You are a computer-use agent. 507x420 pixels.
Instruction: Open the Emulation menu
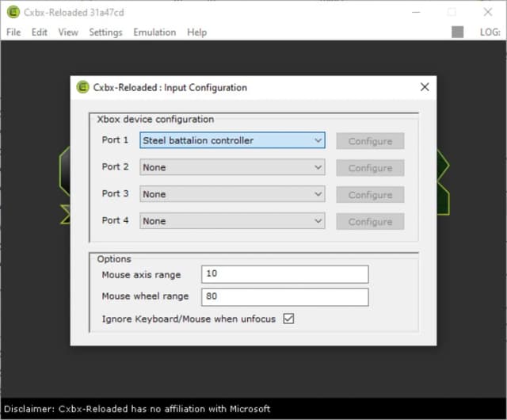point(154,32)
